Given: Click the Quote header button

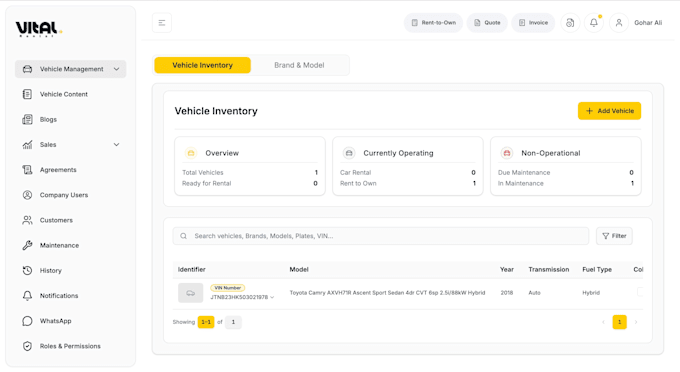Looking at the screenshot, I should [x=487, y=23].
